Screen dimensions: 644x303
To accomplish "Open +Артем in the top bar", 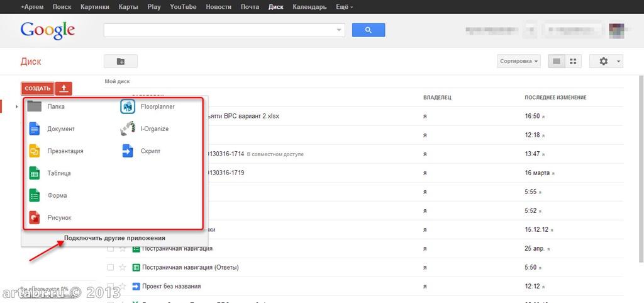I will [x=31, y=7].
